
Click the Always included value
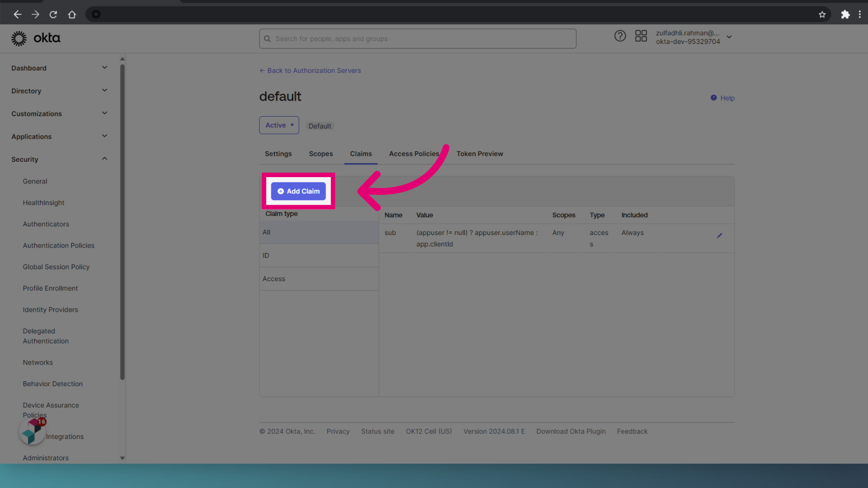point(632,233)
